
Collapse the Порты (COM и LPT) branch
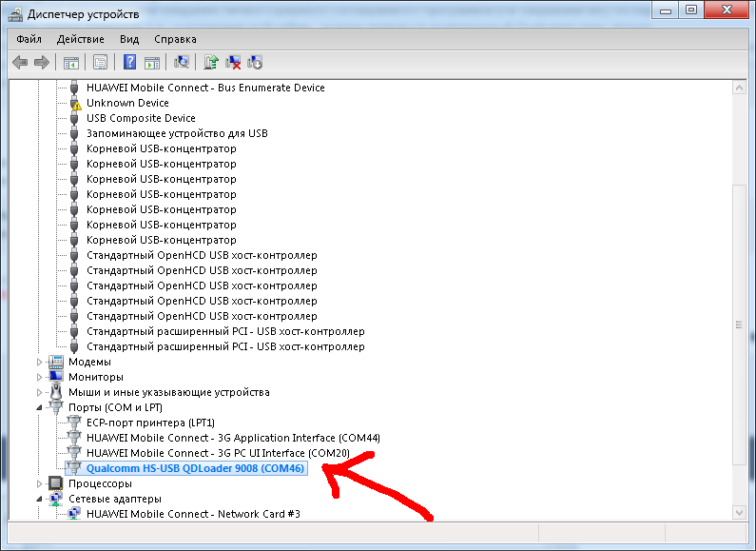[40, 407]
